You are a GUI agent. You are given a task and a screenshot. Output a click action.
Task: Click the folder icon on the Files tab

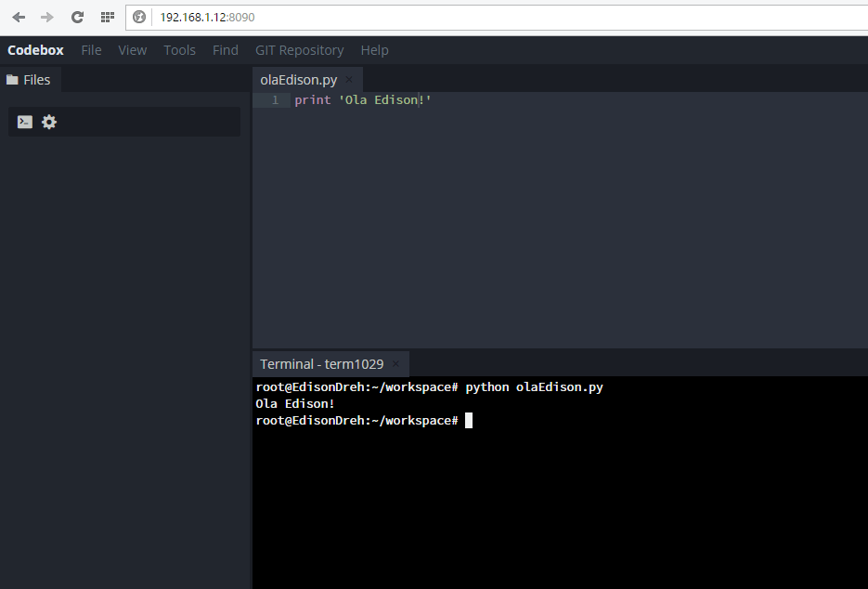point(13,80)
